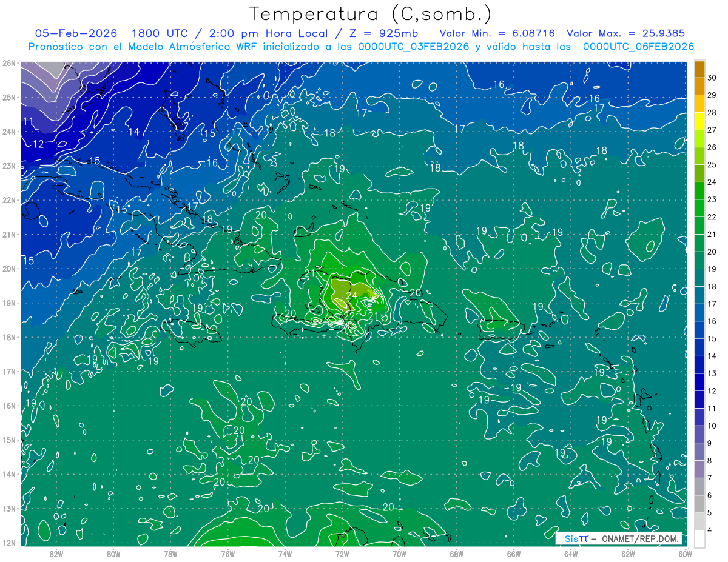Click the 60W longitude axis label

[684, 554]
